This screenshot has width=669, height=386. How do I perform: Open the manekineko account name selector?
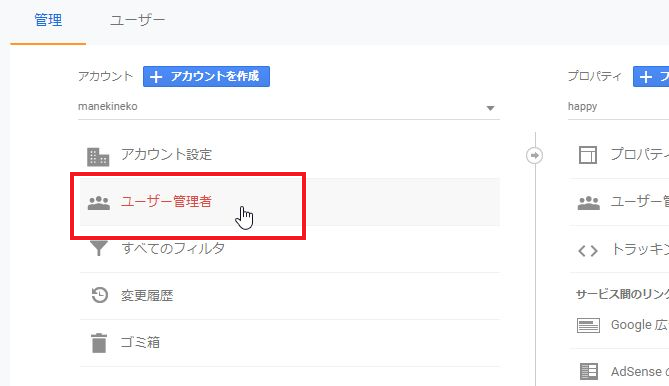[x=289, y=107]
